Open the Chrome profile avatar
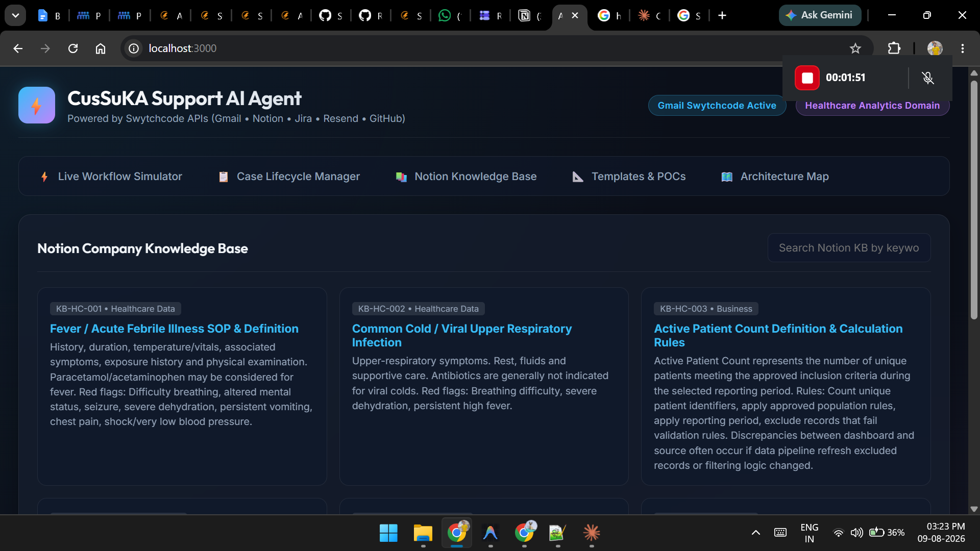The width and height of the screenshot is (980, 551). 935,48
